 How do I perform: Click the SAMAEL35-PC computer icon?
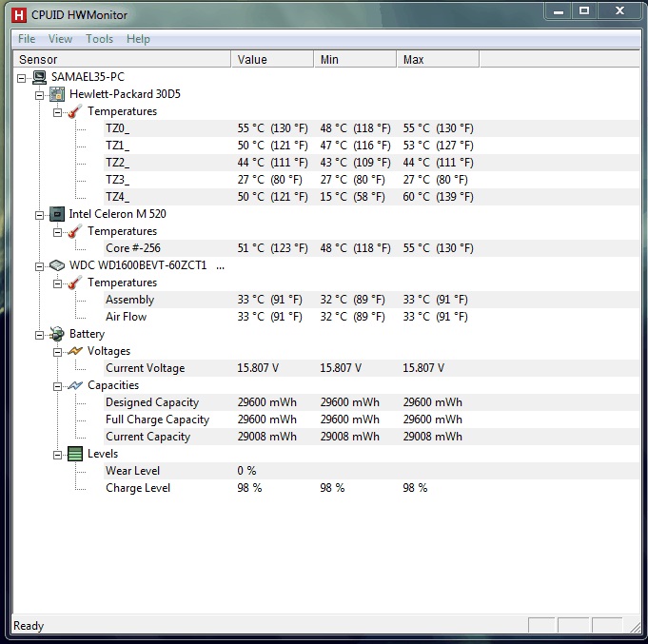coord(39,77)
